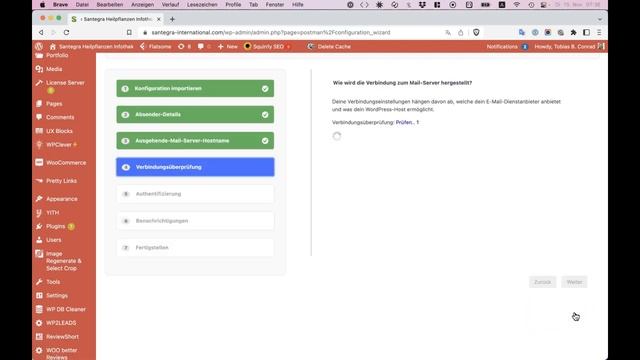The image size is (640, 360).
Task: Open extensions puzzle icon
Action: [x=573, y=32]
